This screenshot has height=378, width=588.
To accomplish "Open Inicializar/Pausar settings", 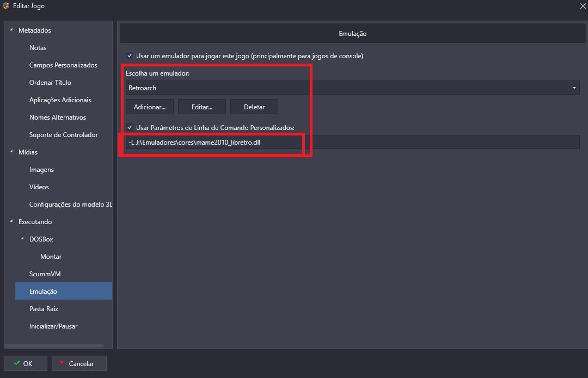I will tap(53, 326).
